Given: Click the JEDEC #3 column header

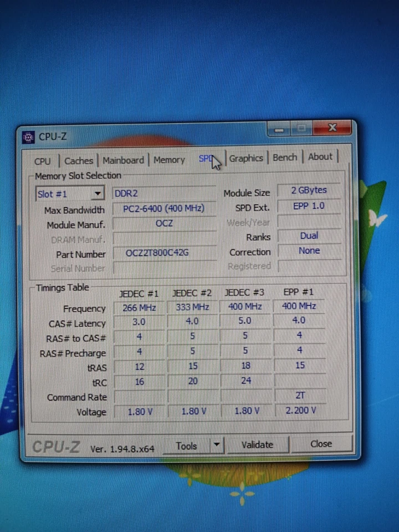Looking at the screenshot, I should 244,293.
